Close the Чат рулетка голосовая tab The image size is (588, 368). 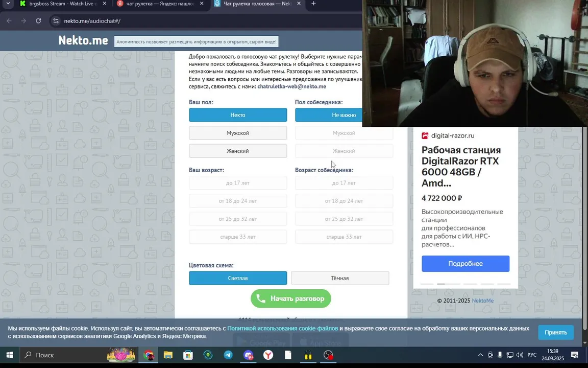(x=299, y=4)
